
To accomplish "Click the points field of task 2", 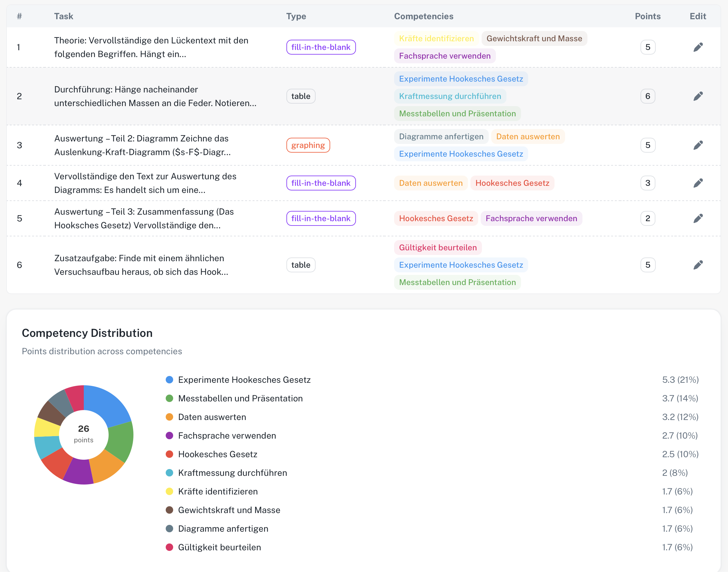I will click(648, 96).
